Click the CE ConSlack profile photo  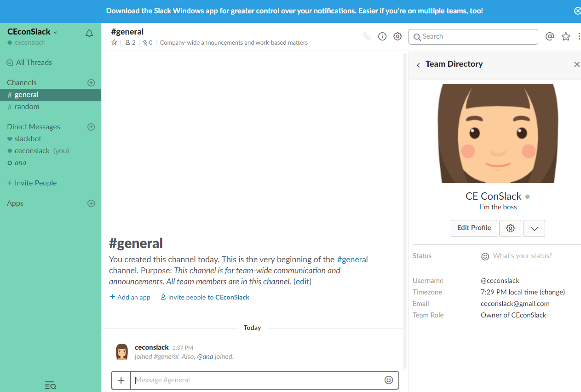click(498, 133)
